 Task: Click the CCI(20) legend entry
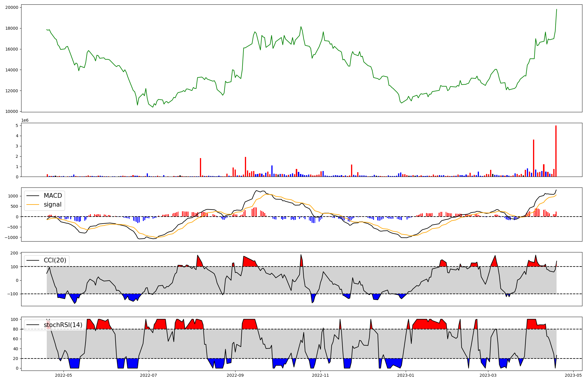coord(55,260)
